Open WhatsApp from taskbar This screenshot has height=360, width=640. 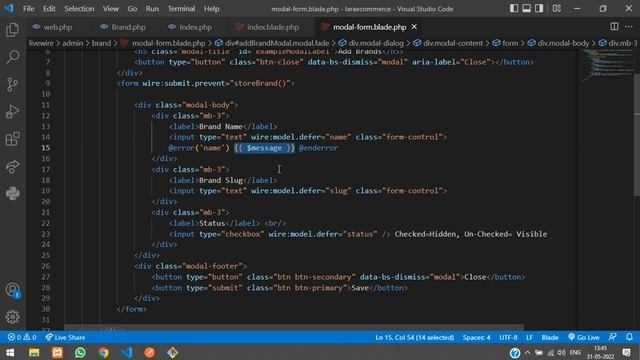pos(80,352)
